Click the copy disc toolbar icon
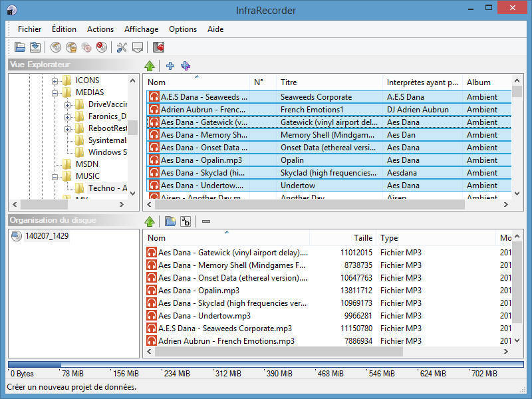Viewport: 532px width, 399px height. tap(86, 47)
